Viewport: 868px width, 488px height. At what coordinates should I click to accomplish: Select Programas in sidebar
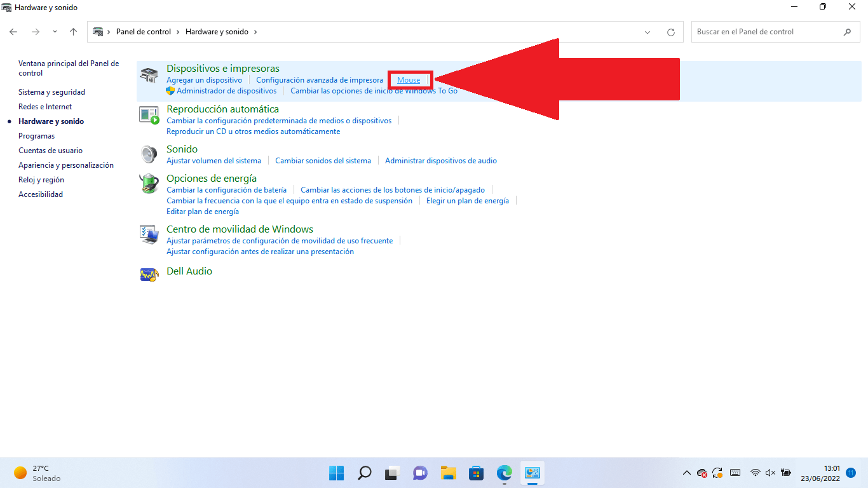(36, 136)
